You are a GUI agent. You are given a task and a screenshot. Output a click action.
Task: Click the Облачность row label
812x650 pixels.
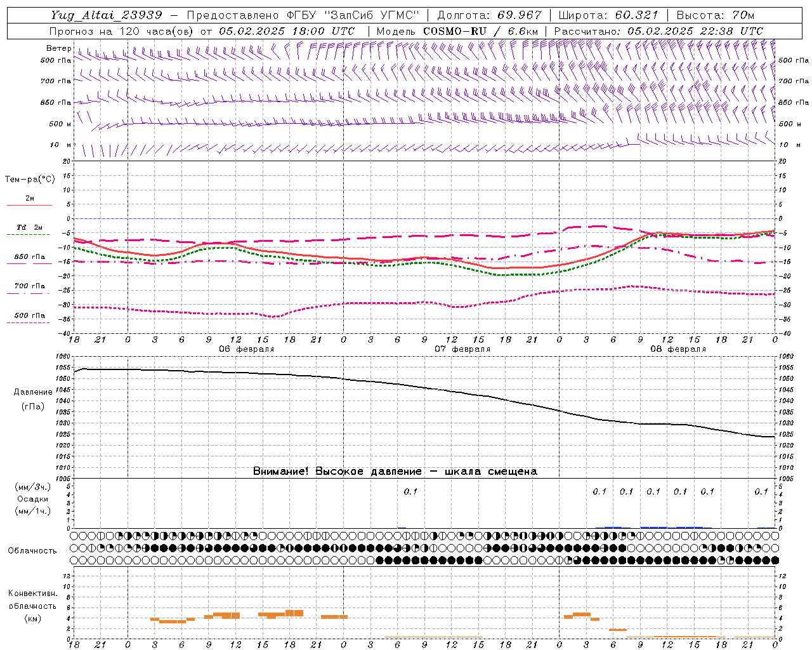click(32, 551)
